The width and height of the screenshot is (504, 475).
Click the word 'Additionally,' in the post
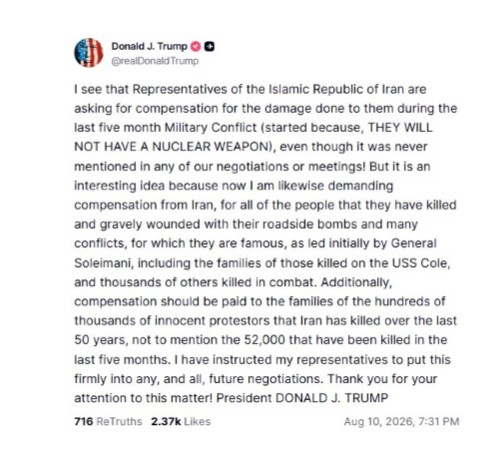(x=356, y=282)
